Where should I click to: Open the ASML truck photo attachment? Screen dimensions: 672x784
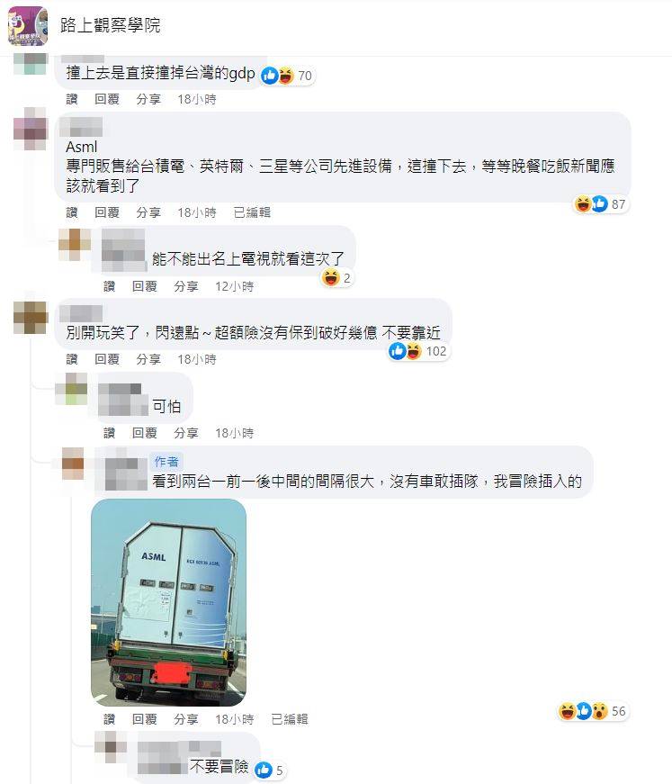pos(169,602)
